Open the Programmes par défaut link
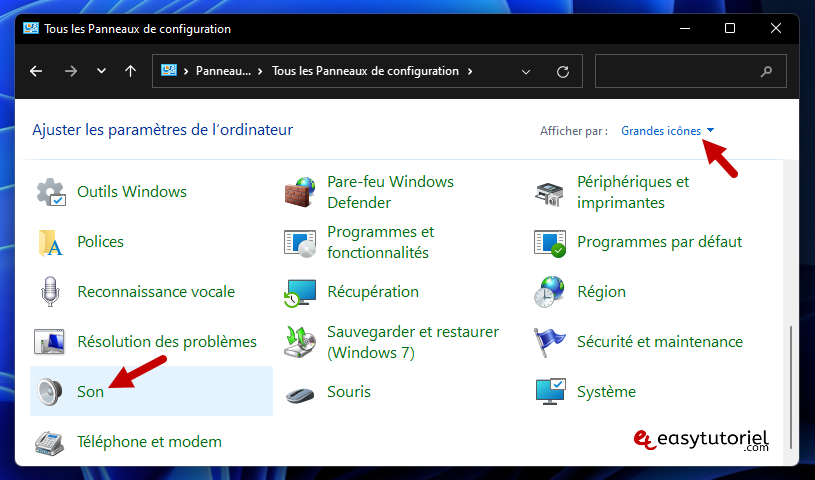The height and width of the screenshot is (480, 815). (660, 242)
